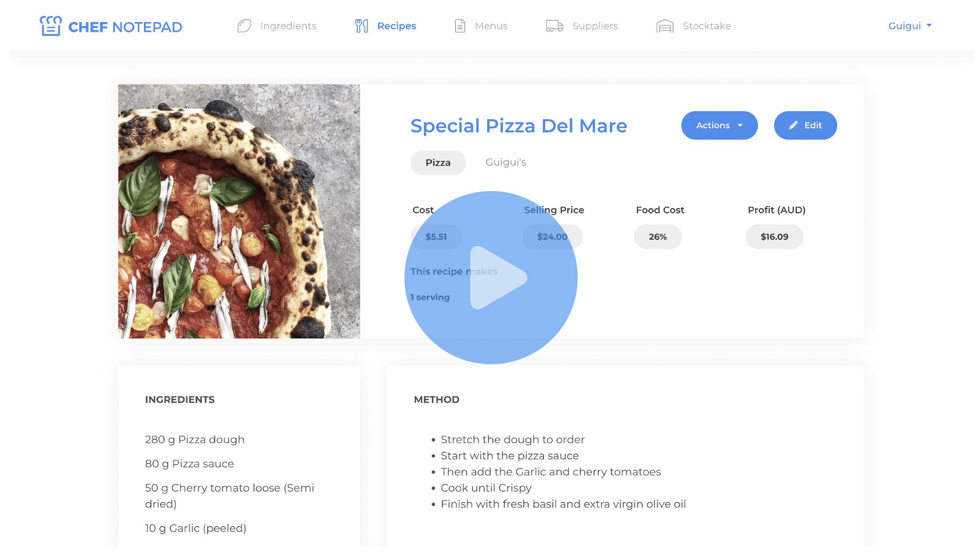Click the Guigui's label beside Pizza tag

(505, 162)
